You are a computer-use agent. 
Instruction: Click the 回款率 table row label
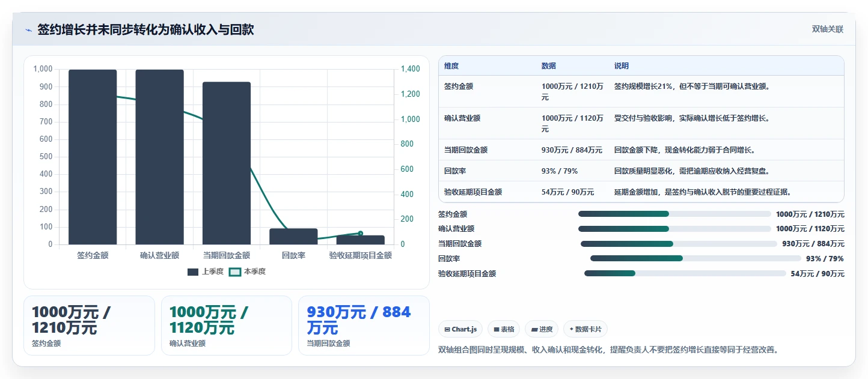click(x=455, y=171)
